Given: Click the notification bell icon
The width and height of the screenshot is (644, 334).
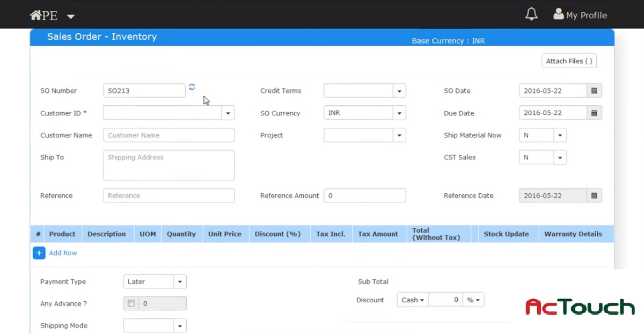Looking at the screenshot, I should [531, 14].
